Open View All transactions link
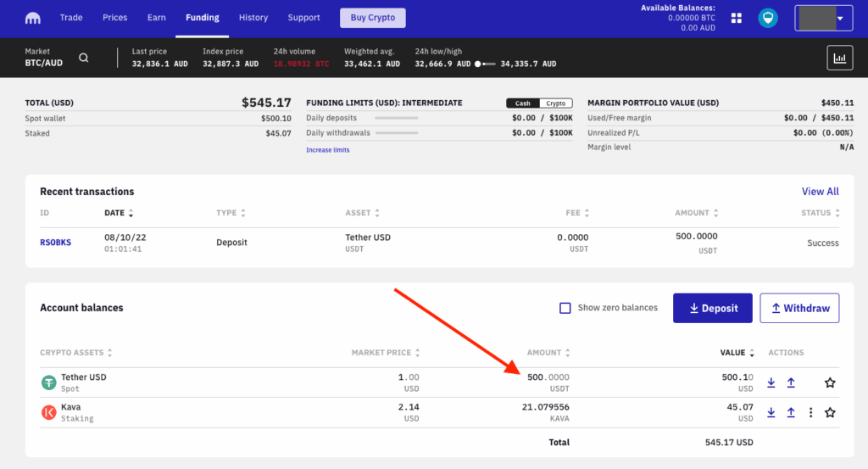 click(x=820, y=192)
